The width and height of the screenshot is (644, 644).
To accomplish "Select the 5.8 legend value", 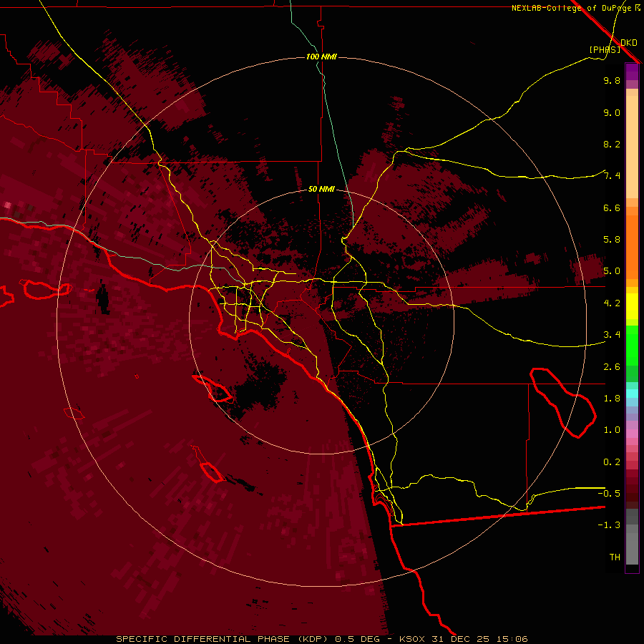I will pos(612,240).
